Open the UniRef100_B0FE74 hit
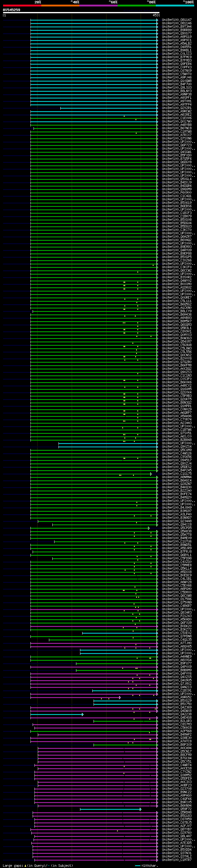Screen dimensions: 197x868 tap(177, 494)
